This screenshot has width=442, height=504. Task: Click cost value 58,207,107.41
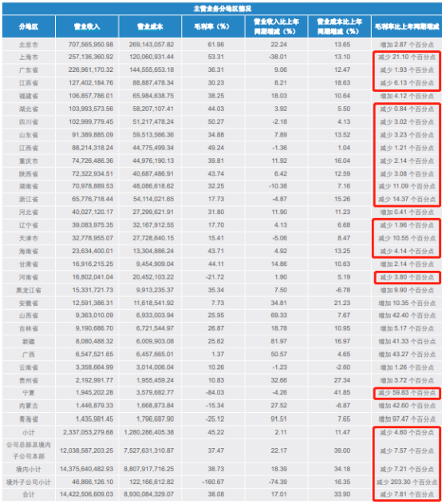[x=153, y=109]
